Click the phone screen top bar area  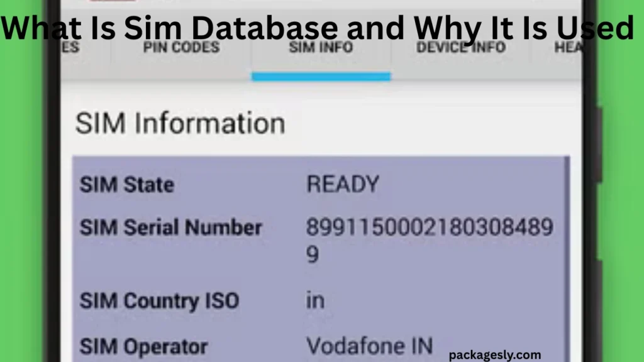[x=322, y=6]
